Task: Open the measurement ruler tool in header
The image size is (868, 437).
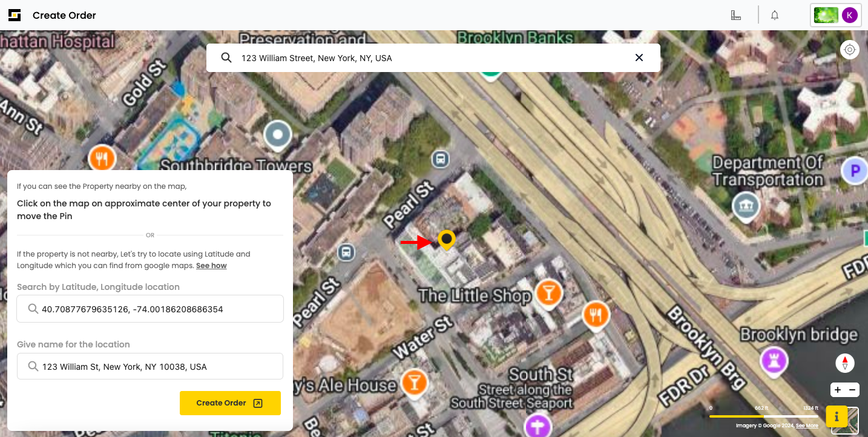Action: coord(736,15)
